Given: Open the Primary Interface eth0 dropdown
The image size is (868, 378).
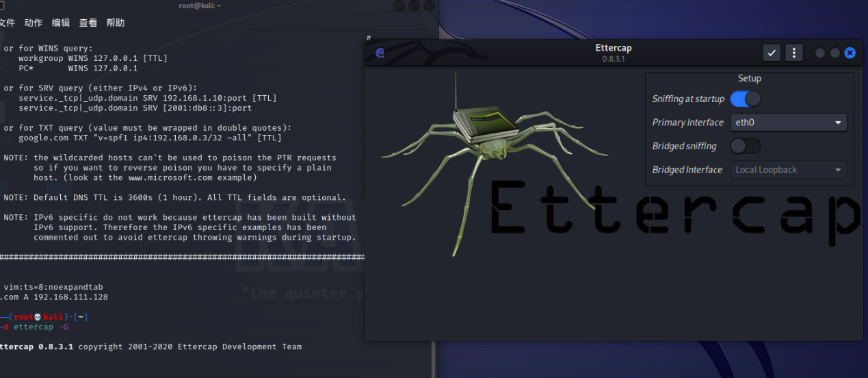Looking at the screenshot, I should point(789,123).
